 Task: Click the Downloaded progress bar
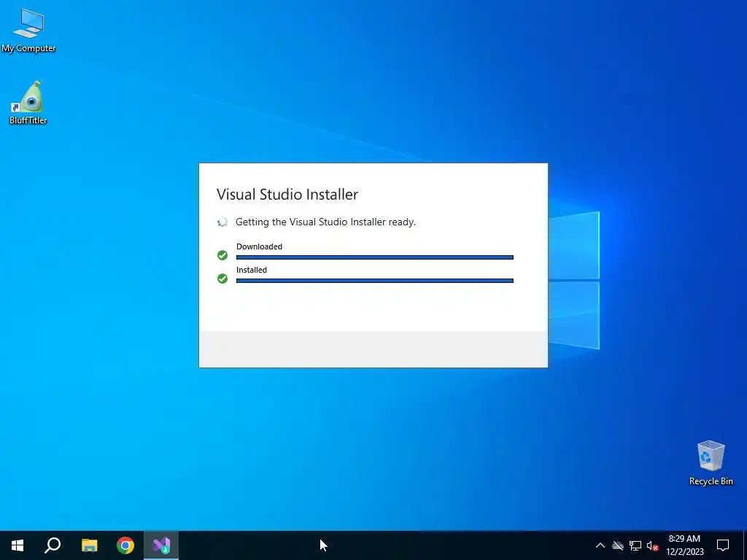375,257
